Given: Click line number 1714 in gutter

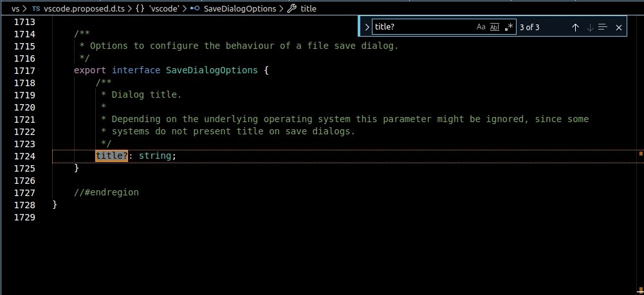Looking at the screenshot, I should pos(24,34).
